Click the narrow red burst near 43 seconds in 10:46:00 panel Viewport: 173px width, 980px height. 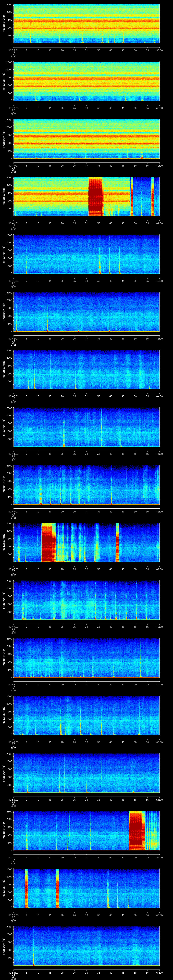coord(117,543)
